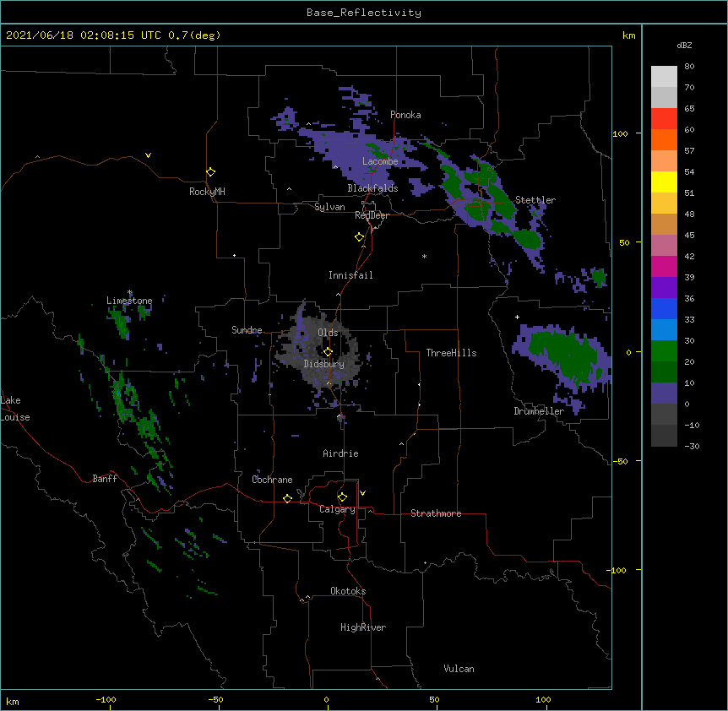
Task: Click the Calgary city label
Action: click(337, 509)
